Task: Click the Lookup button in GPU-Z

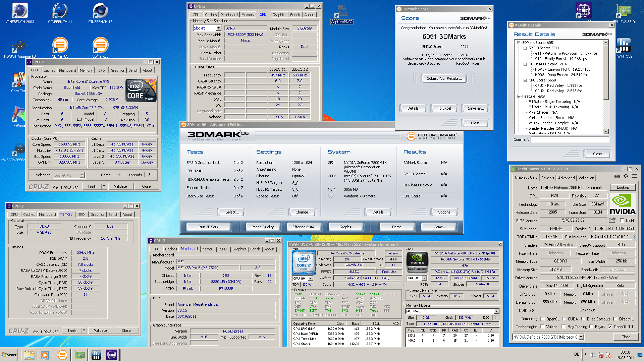Action: (623, 188)
